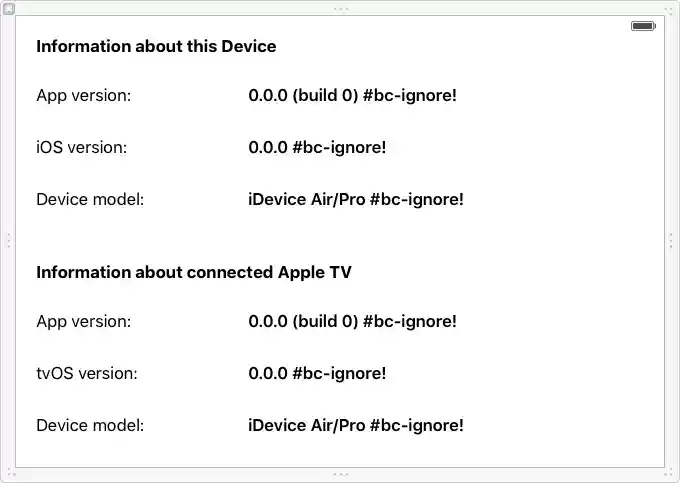Click 'iDevice Air/Pro' value in the Apple TV section

(x=356, y=425)
